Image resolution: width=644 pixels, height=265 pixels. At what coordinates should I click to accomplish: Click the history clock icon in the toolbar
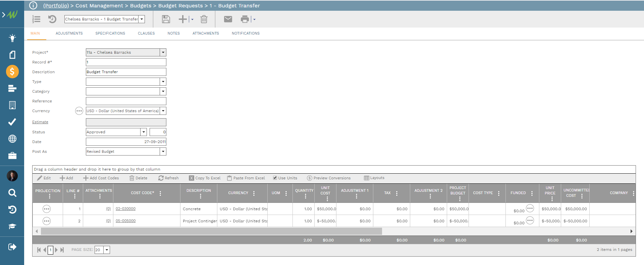tap(52, 19)
